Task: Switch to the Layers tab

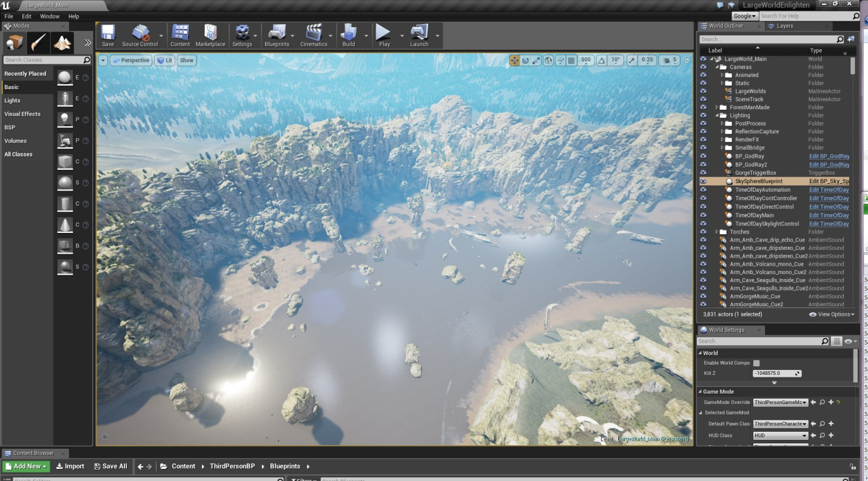Action: click(784, 26)
